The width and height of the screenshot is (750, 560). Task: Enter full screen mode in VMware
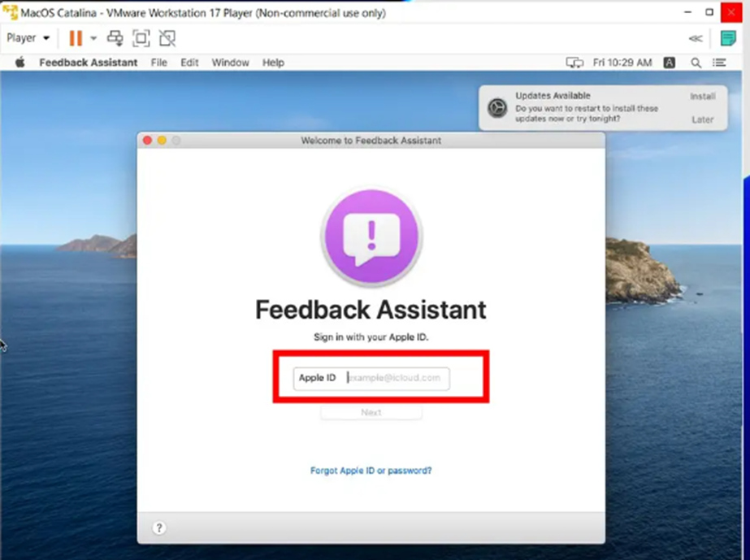141,38
